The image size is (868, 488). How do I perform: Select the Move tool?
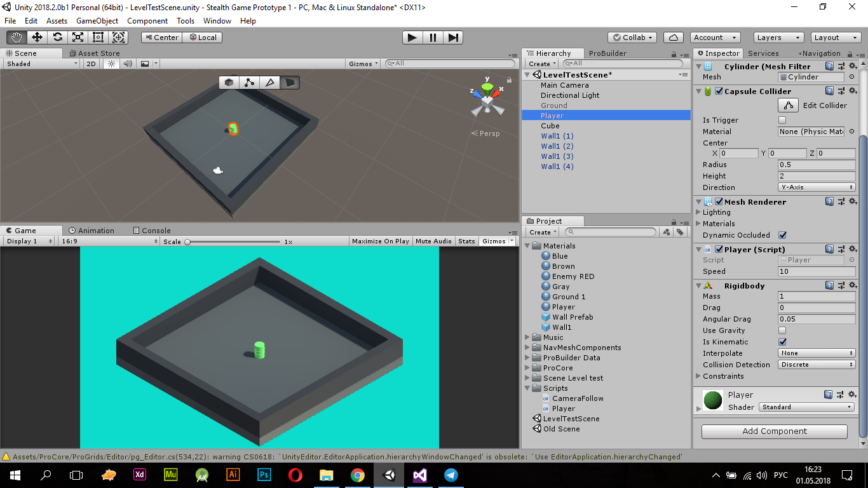[x=37, y=37]
